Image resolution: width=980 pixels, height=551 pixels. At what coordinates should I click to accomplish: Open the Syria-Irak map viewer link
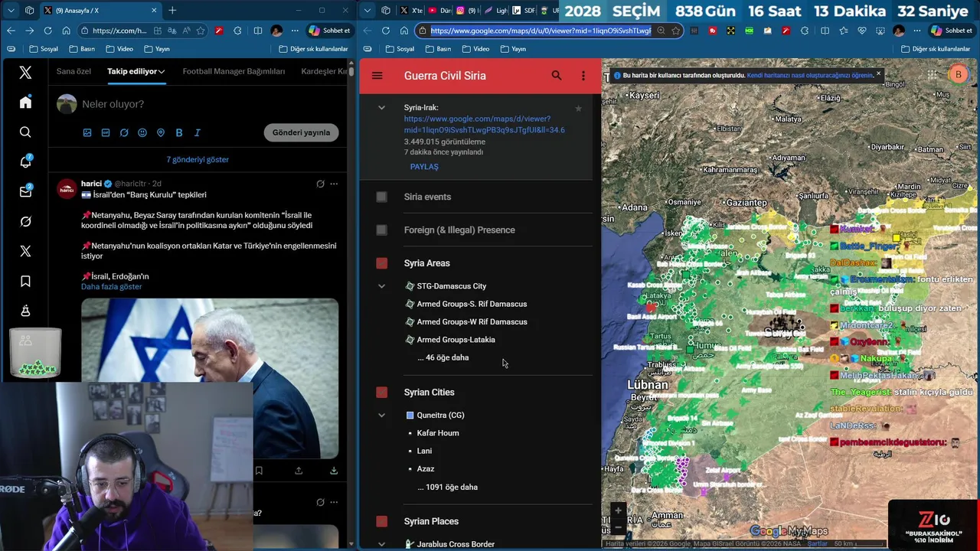coord(484,124)
